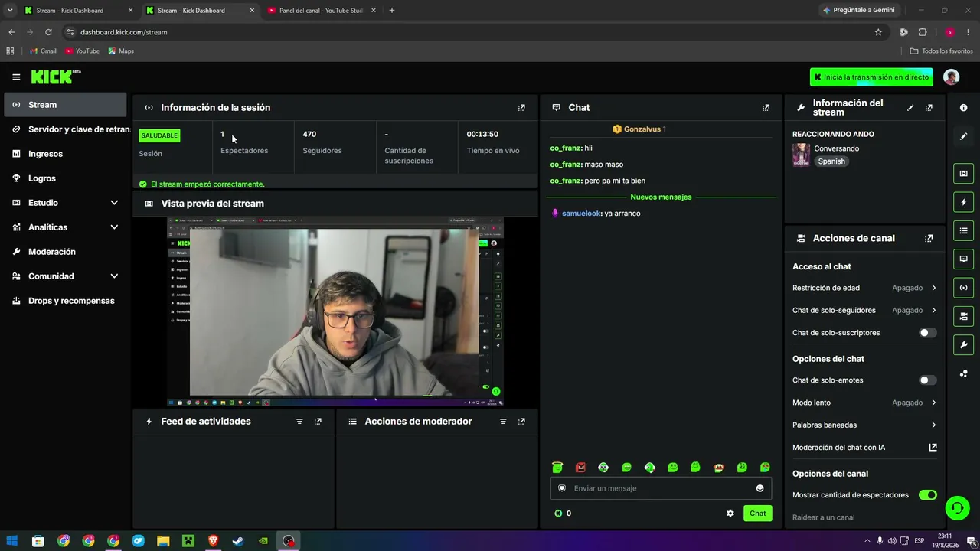This screenshot has width=980, height=551.
Task: Click the stream preview video thumbnail
Action: [335, 312]
